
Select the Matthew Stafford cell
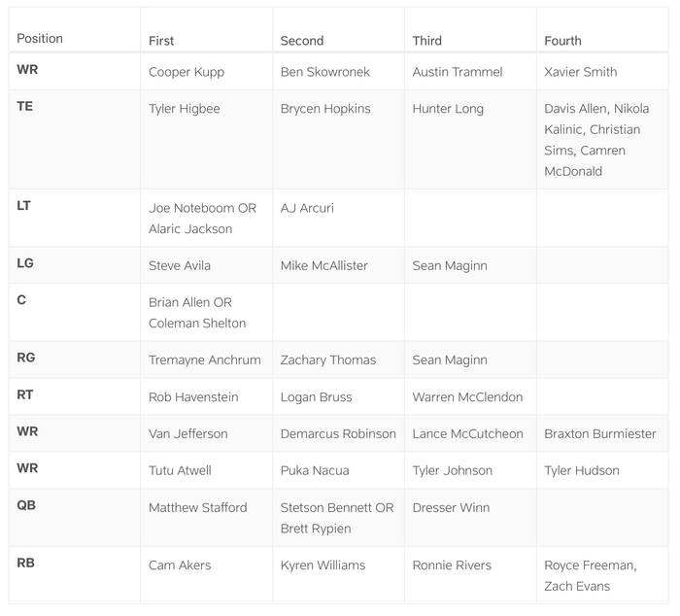coord(198,507)
